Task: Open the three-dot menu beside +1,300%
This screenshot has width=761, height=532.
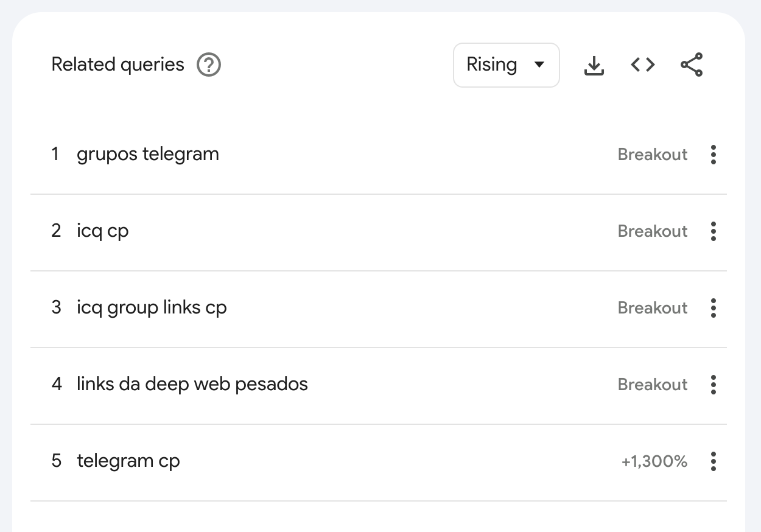Action: [x=714, y=461]
